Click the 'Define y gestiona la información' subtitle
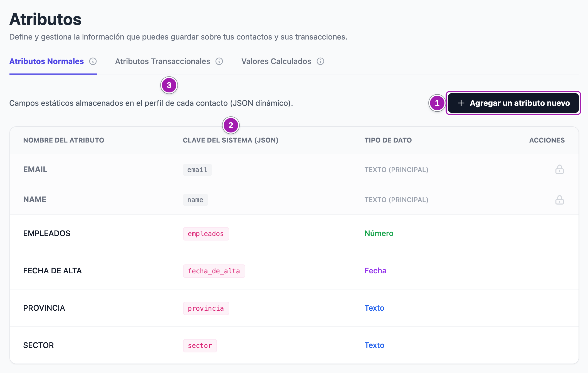Image resolution: width=588 pixels, height=373 pixels. coord(178,37)
